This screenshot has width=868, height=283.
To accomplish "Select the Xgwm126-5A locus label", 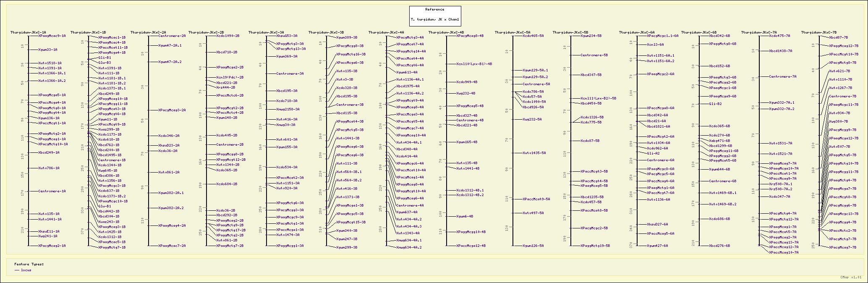I will click(x=533, y=246).
